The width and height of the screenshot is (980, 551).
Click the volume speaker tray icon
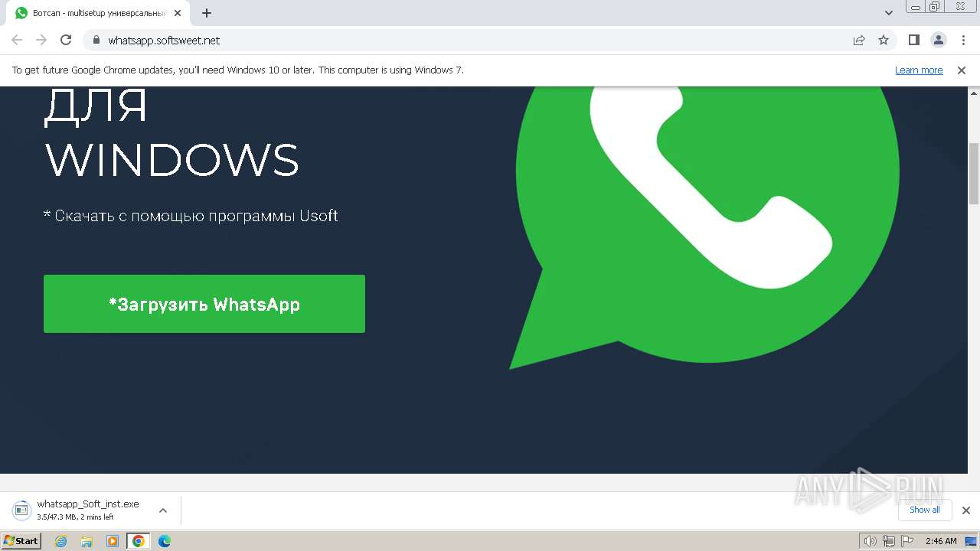(870, 541)
